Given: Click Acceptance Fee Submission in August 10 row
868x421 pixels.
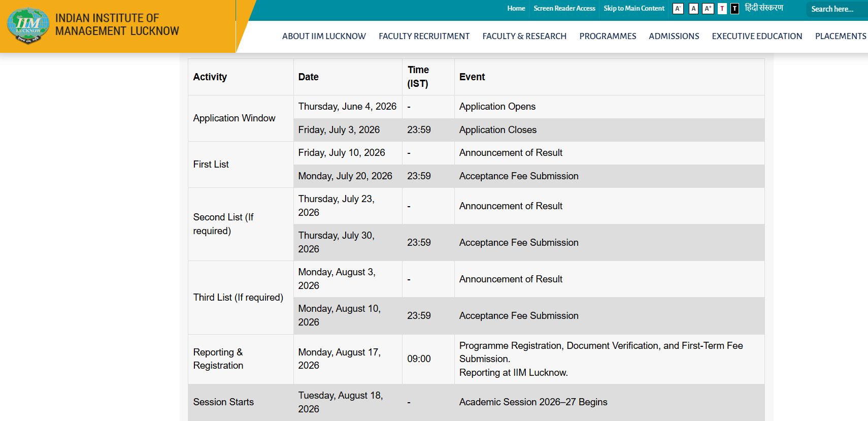Looking at the screenshot, I should (x=519, y=316).
